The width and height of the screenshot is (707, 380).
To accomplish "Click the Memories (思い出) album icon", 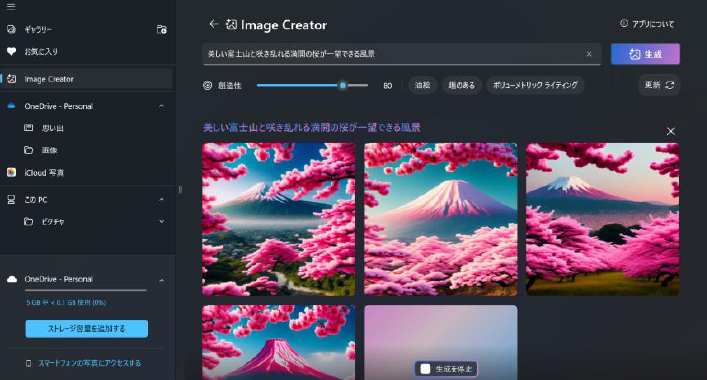I will [x=28, y=128].
